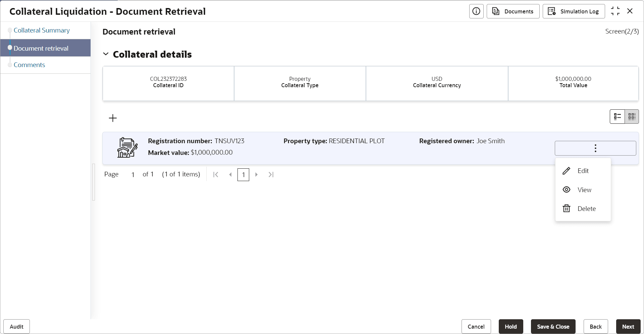Click the information icon button
The height and width of the screenshot is (334, 644).
[x=476, y=11]
